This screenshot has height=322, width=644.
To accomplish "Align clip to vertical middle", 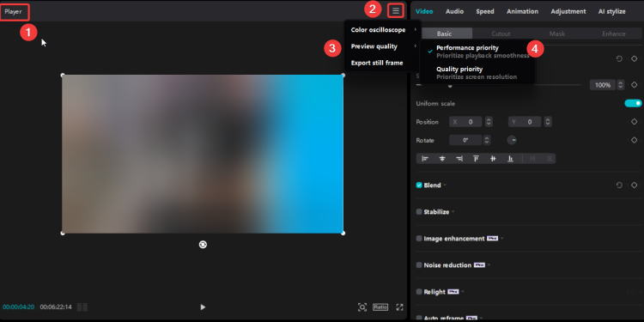I will click(x=493, y=159).
